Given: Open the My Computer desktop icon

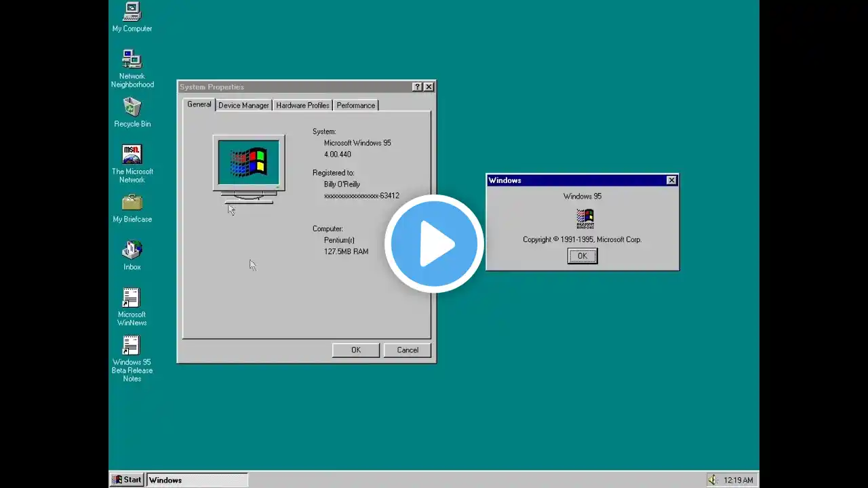Looking at the screenshot, I should coord(132,12).
